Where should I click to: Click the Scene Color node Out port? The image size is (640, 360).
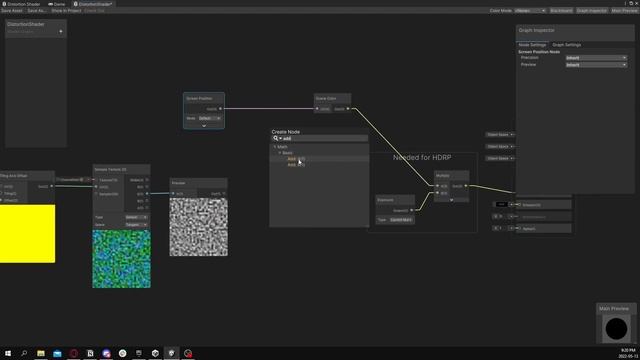[348, 109]
